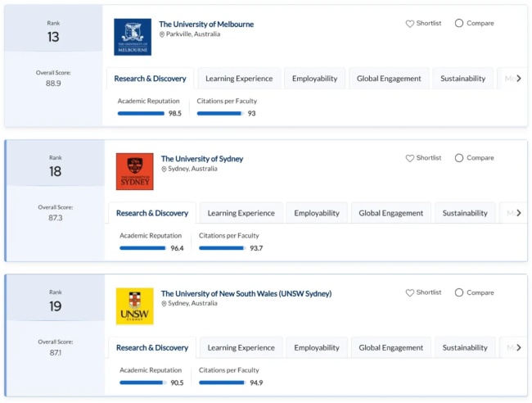This screenshot has height=403, width=532.
Task: Shortlist University of Melbourne with heart icon
Action: 410,24
